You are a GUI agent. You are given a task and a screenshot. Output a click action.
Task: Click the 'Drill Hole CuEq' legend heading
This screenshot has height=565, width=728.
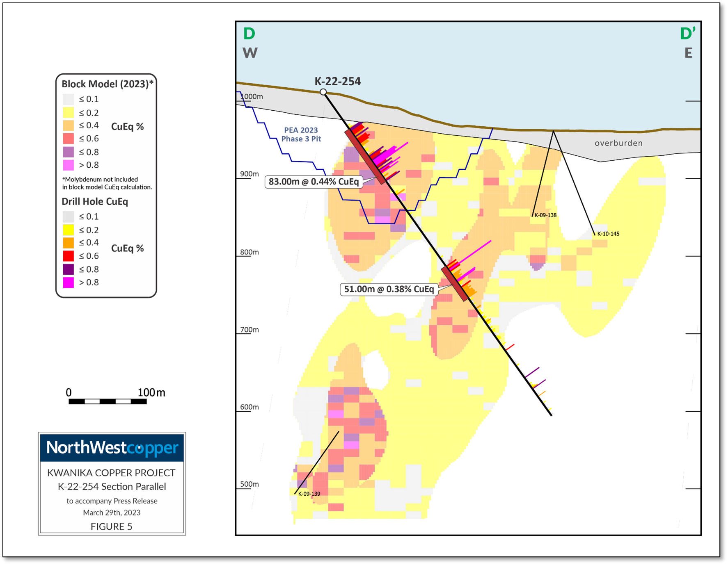coord(95,202)
